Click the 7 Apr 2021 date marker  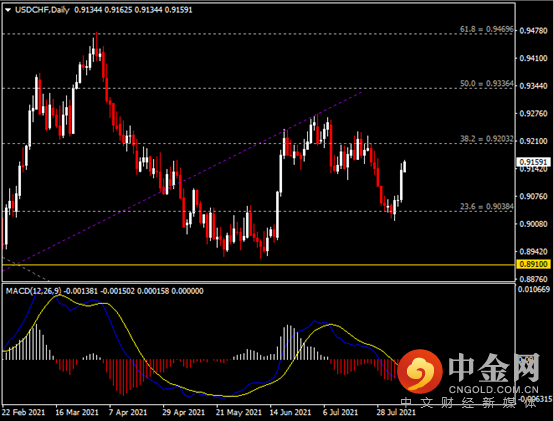coord(128,412)
